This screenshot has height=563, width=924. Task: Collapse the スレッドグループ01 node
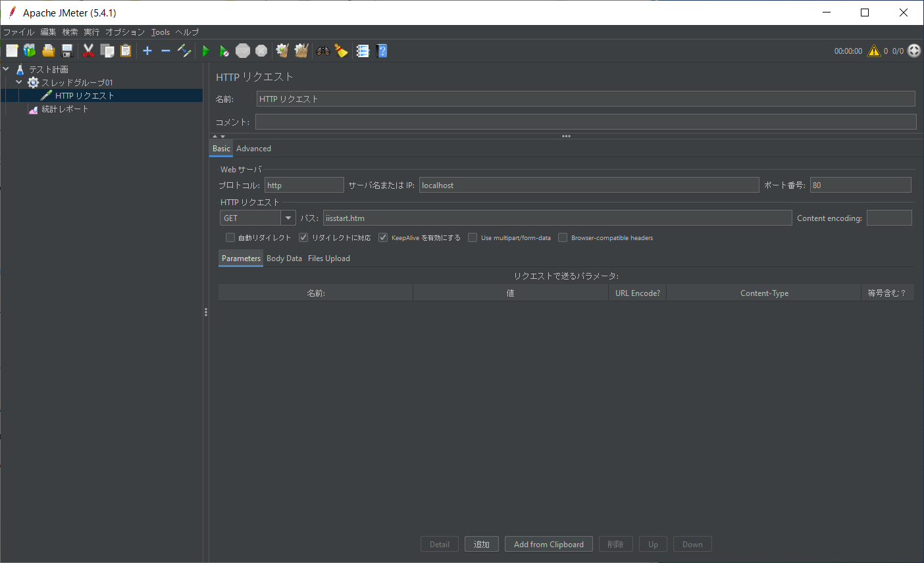(19, 82)
